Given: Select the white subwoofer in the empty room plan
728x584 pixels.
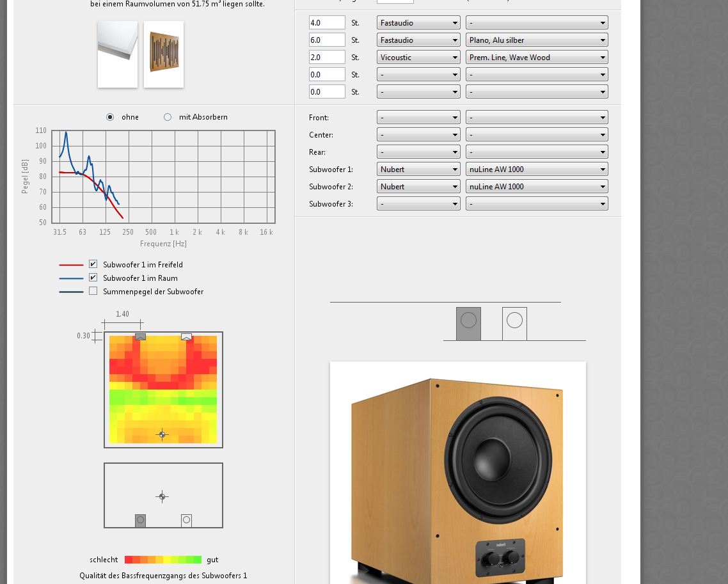Looking at the screenshot, I should [x=186, y=521].
